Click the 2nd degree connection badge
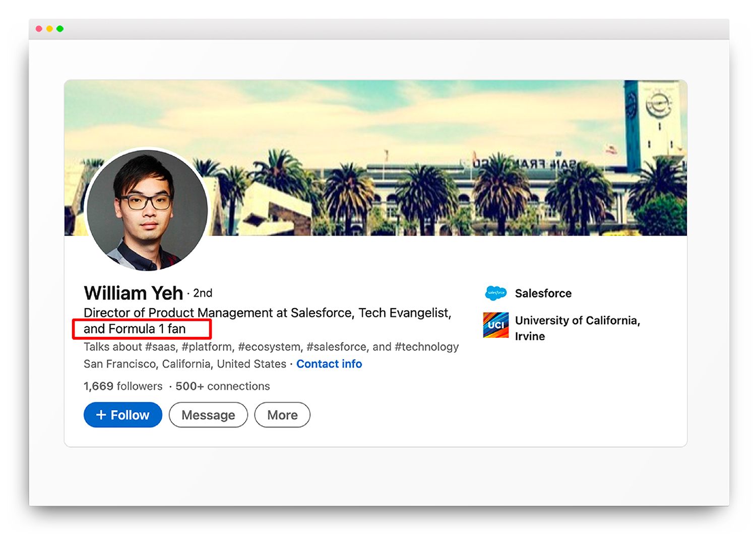 pyautogui.click(x=203, y=293)
